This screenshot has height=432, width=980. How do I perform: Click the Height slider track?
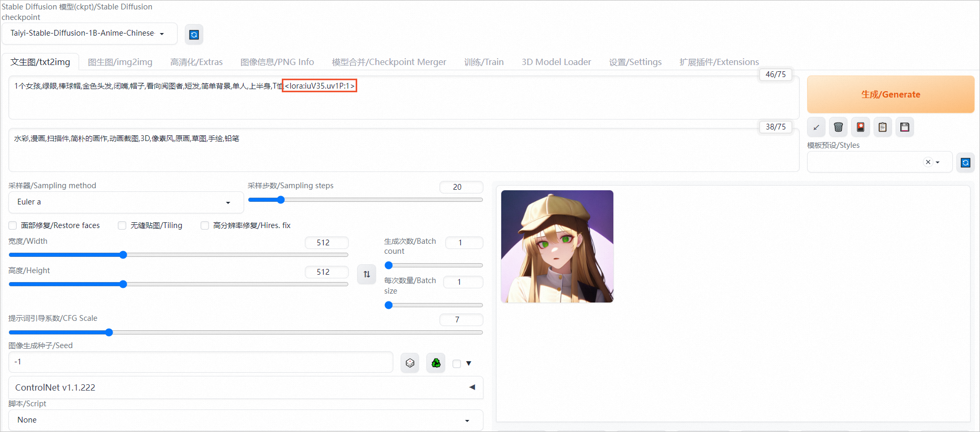tap(179, 284)
